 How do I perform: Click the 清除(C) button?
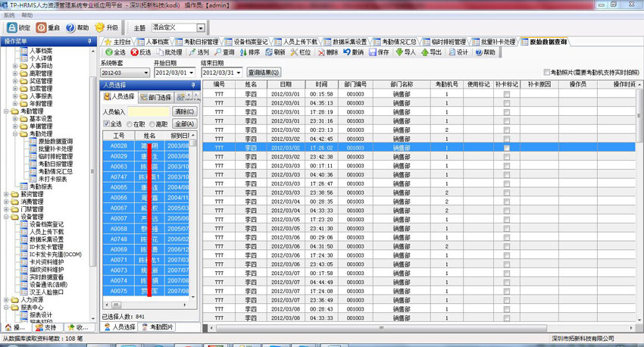(x=184, y=111)
